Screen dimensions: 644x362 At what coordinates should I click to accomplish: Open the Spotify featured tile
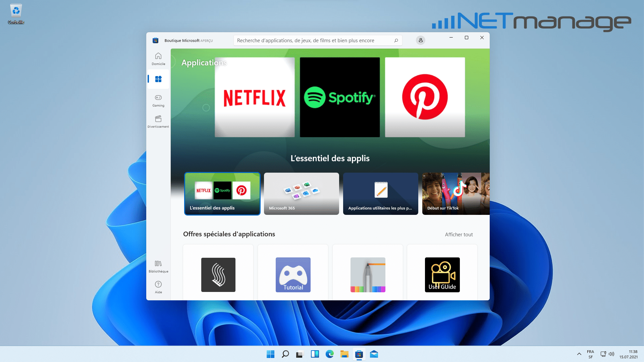(x=340, y=97)
